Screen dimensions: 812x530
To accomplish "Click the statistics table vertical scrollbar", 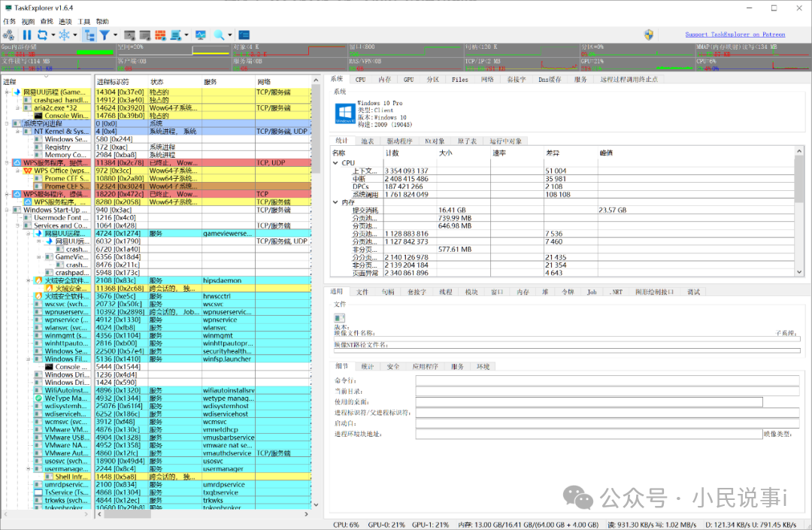I will 798,180.
